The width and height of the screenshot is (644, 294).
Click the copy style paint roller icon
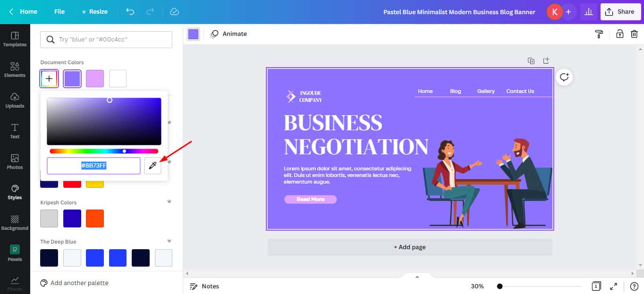coord(599,34)
